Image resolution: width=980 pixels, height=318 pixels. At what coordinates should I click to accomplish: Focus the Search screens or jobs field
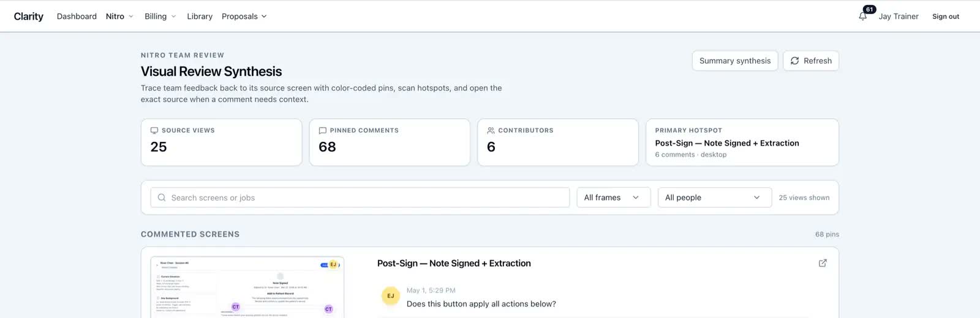(360, 198)
